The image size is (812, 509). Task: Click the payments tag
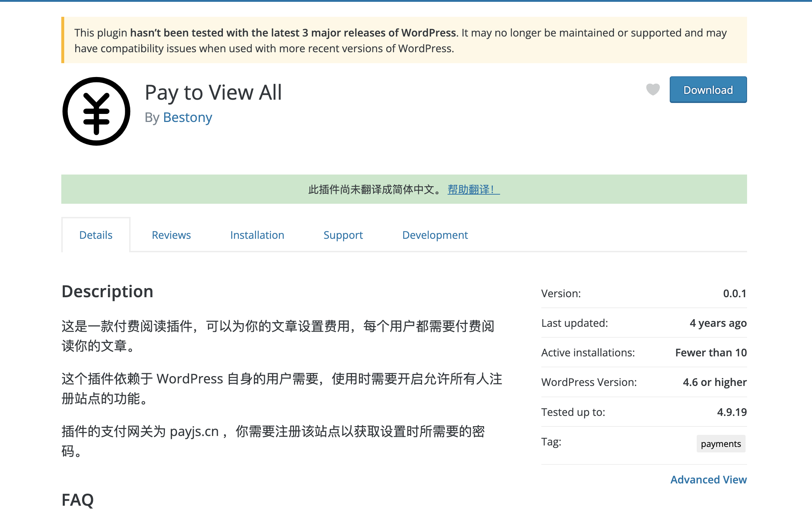pos(720,444)
